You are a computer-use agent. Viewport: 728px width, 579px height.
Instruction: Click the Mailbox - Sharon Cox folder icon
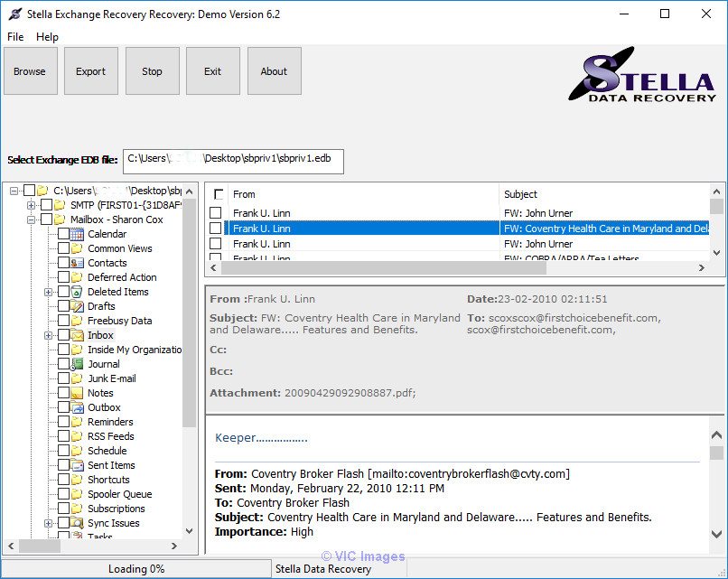[60, 219]
